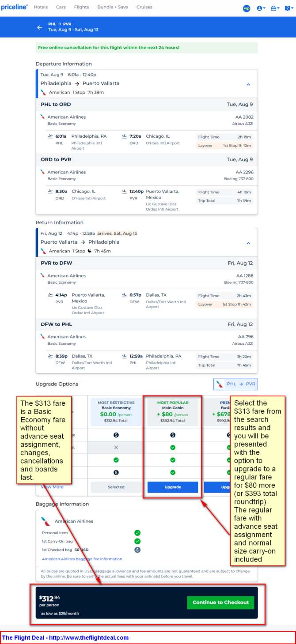Open the View More upgrade link
The width and height of the screenshot is (296, 644).
[52, 487]
